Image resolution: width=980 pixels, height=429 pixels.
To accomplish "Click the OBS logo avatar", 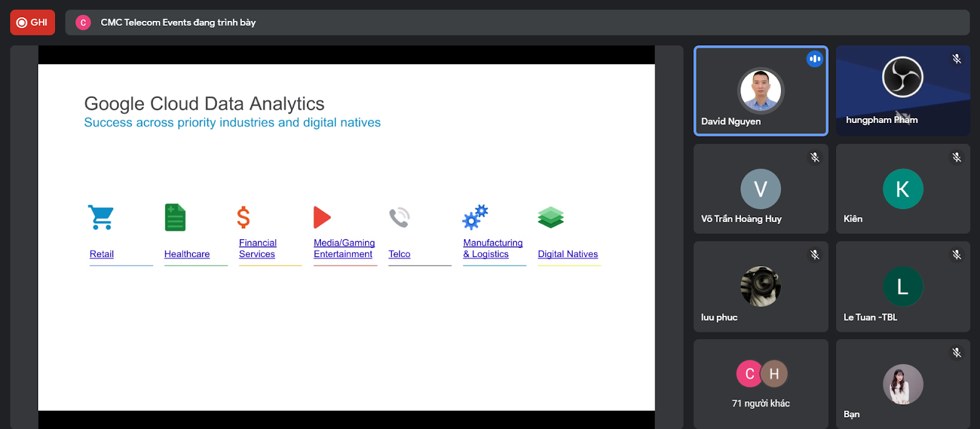I will (903, 77).
